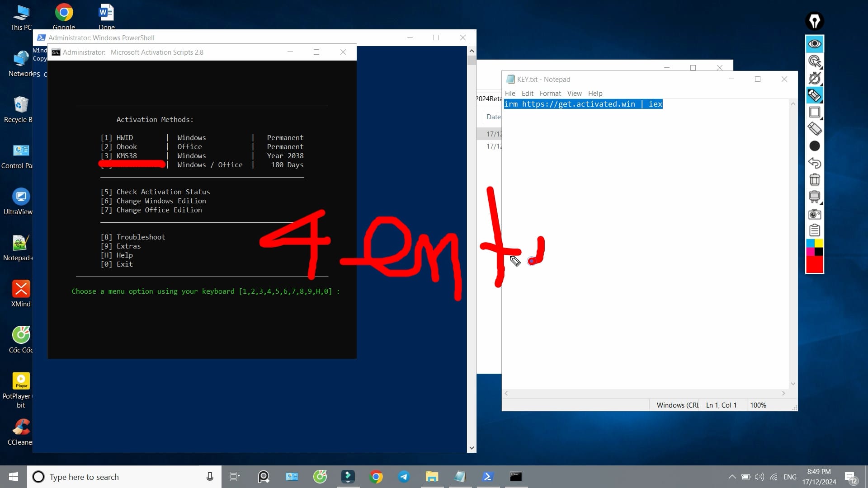Click the black circle pen size button
Image resolution: width=868 pixels, height=488 pixels.
[815, 146]
